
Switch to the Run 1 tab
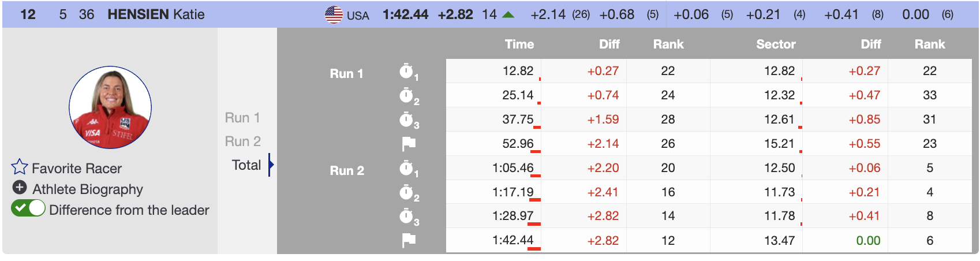point(242,118)
